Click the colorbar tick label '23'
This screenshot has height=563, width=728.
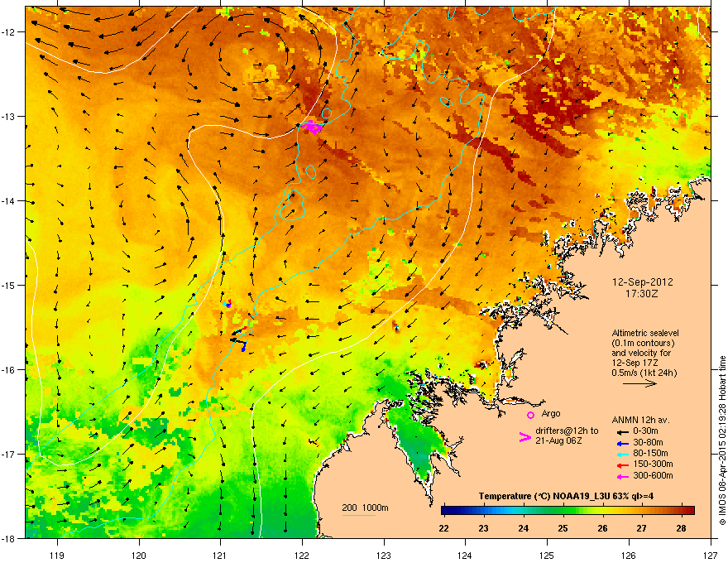(483, 528)
